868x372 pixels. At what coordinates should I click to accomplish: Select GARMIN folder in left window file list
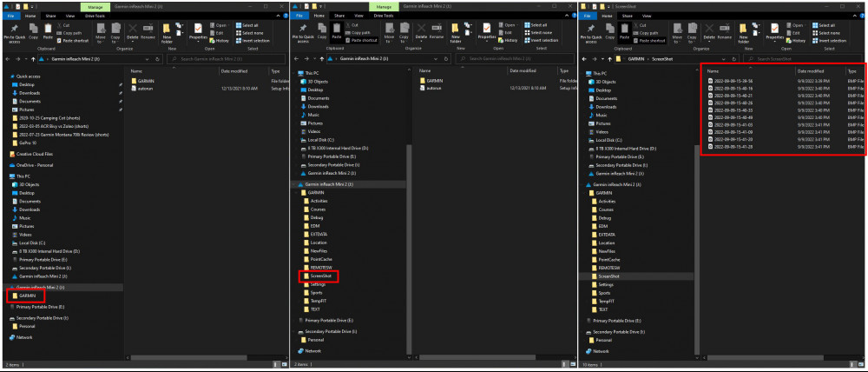pos(143,81)
